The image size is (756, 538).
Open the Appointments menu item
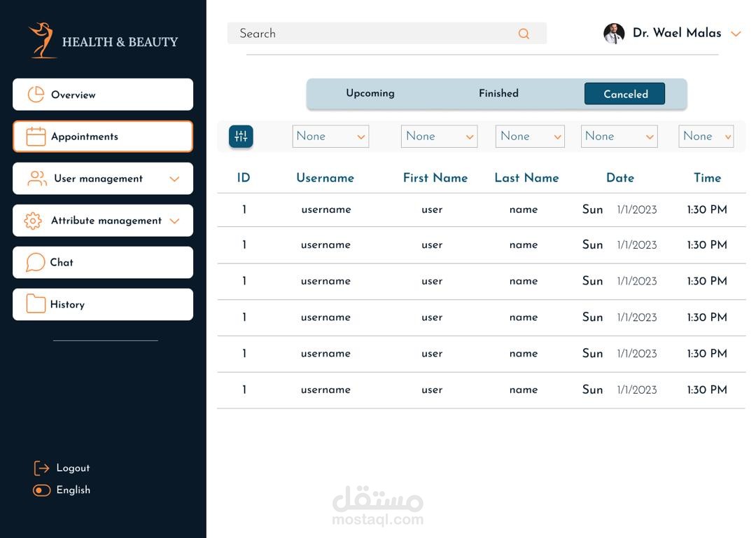coord(103,137)
